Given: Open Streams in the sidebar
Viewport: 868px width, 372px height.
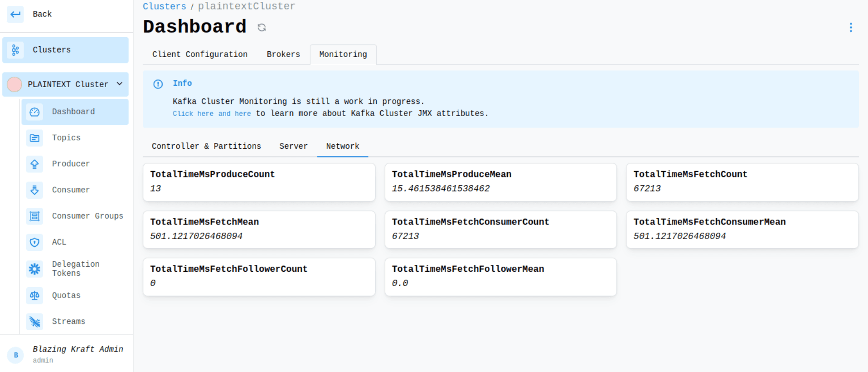Looking at the screenshot, I should (75, 322).
